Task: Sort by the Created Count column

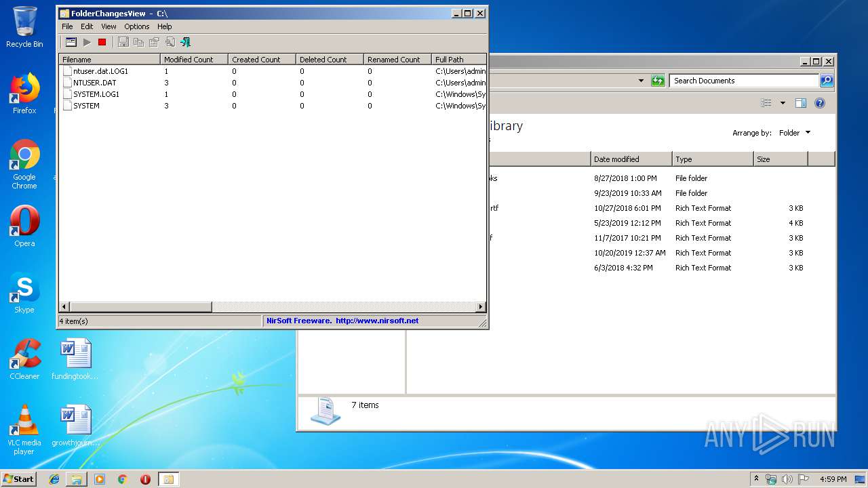Action: coord(262,60)
